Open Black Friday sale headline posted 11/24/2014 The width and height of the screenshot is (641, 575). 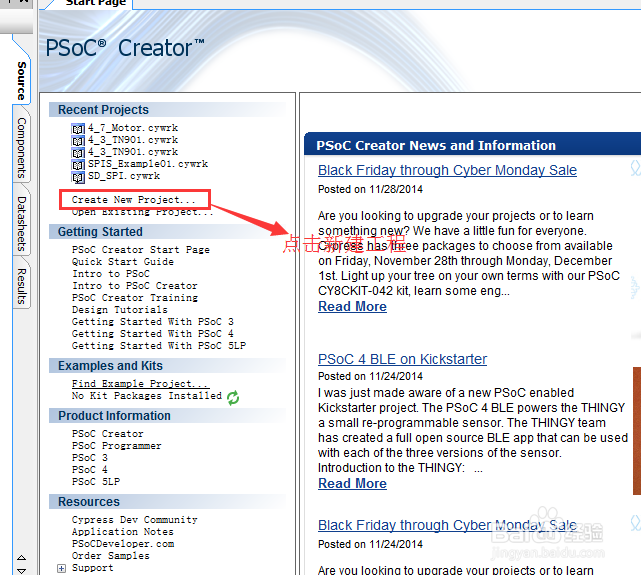(447, 525)
